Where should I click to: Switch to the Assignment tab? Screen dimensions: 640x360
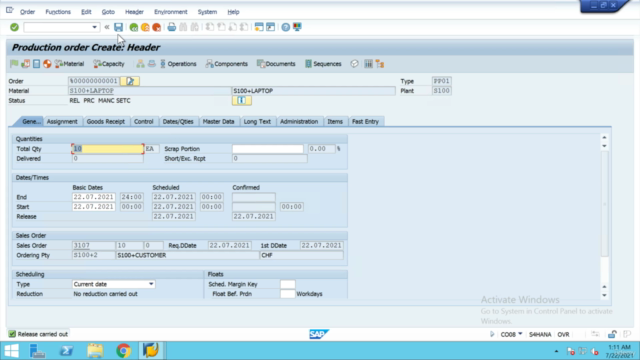coord(62,122)
